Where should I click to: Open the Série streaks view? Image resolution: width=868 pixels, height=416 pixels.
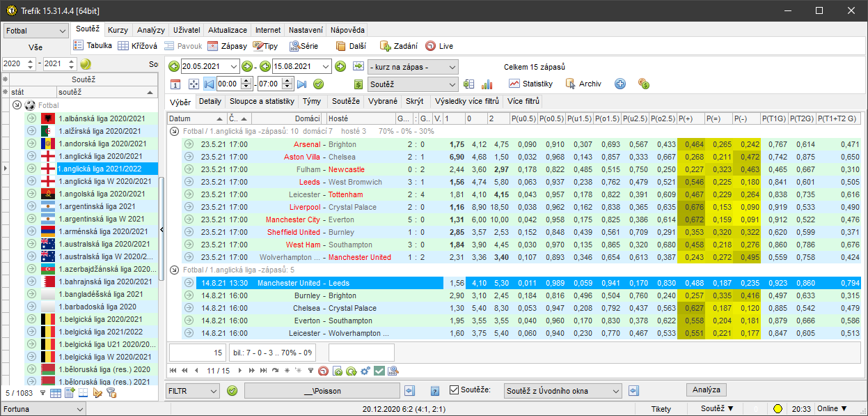tap(304, 46)
